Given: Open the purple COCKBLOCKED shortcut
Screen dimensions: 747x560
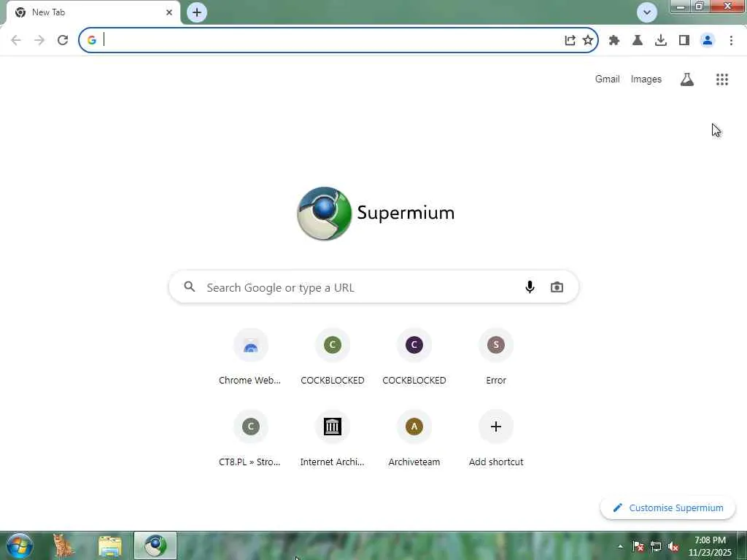Looking at the screenshot, I should (414, 356).
